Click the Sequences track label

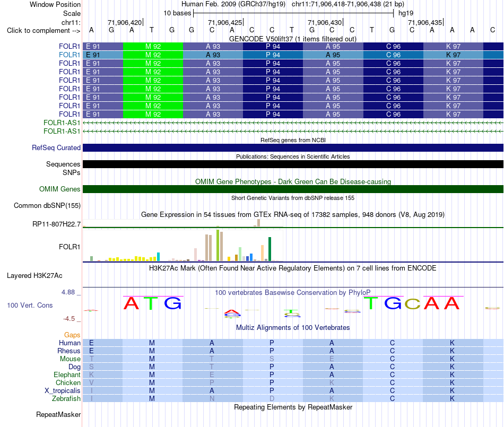click(63, 164)
